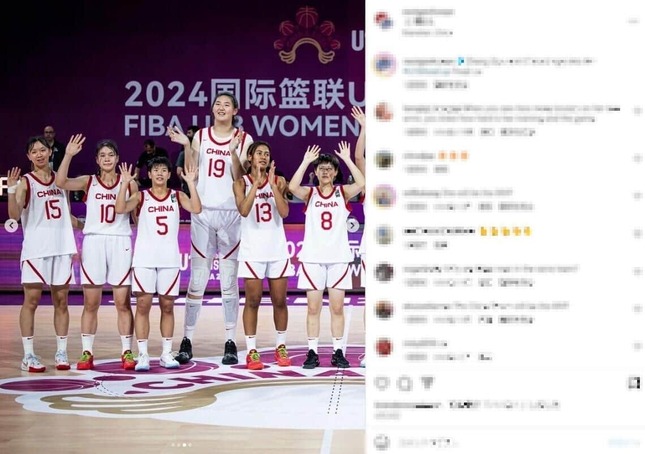Click the basketball team photo

182,227
